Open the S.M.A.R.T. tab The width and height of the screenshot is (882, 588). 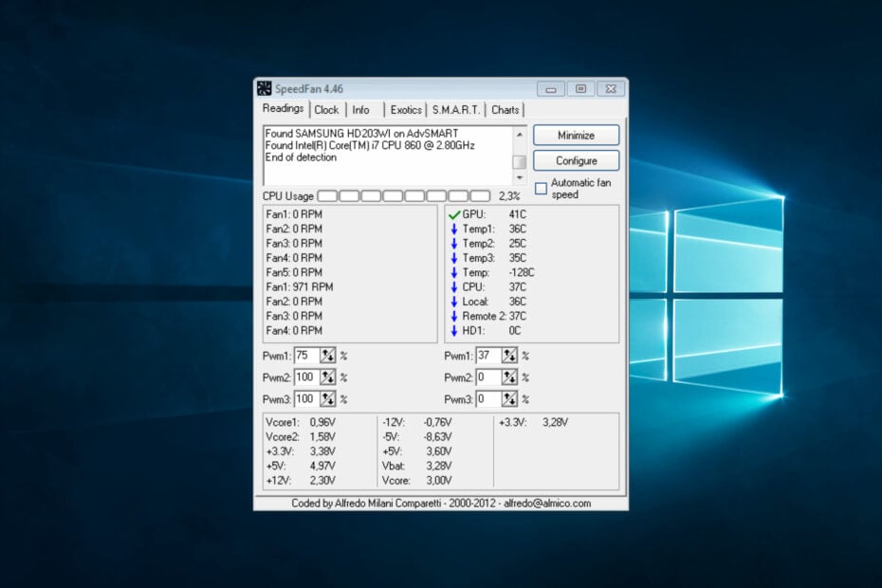(456, 110)
